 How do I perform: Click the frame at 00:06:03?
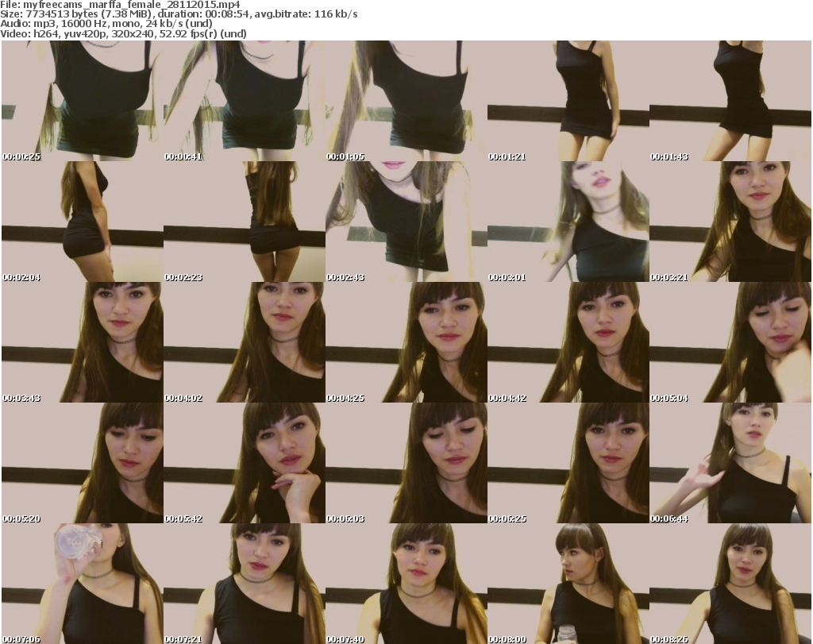(406, 463)
